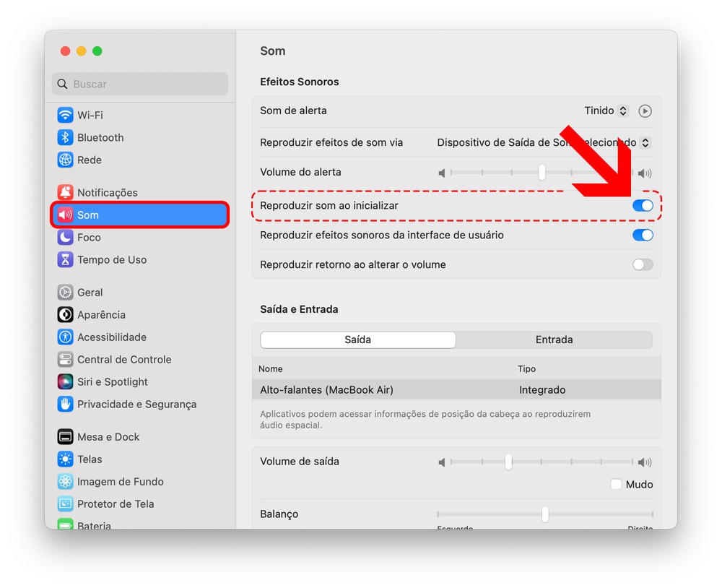Screen dimensions: 722x588
Task: Close the settings window
Action: pyautogui.click(x=66, y=51)
